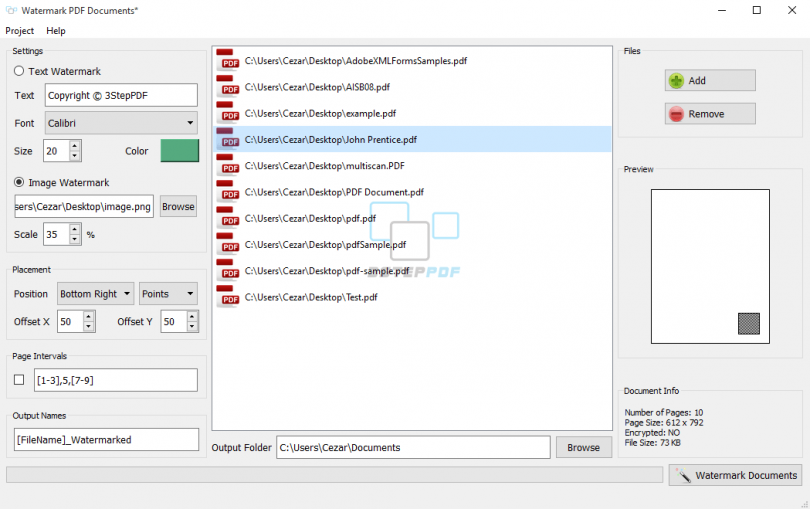Select the Text Watermark radio button
The image size is (810, 509).
19,71
